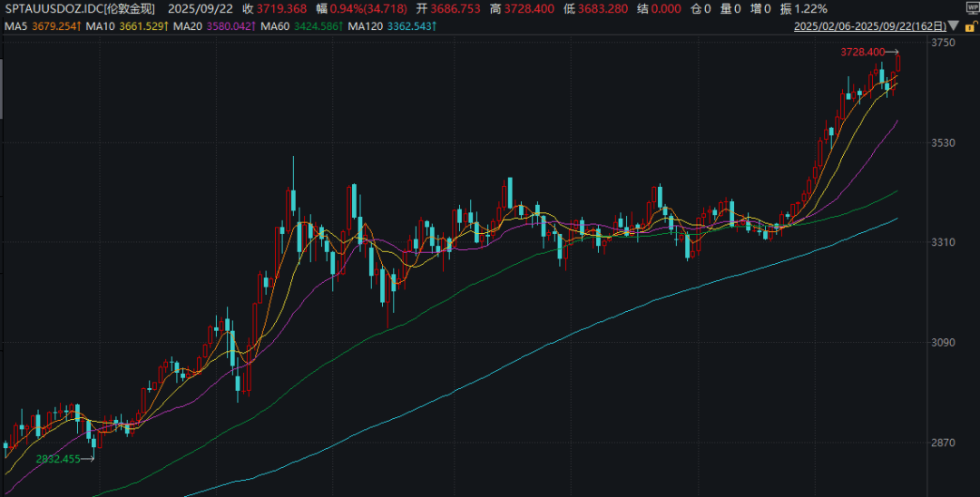The height and width of the screenshot is (497, 980).
Task: Open the date range dropdown triangle
Action: click(953, 27)
